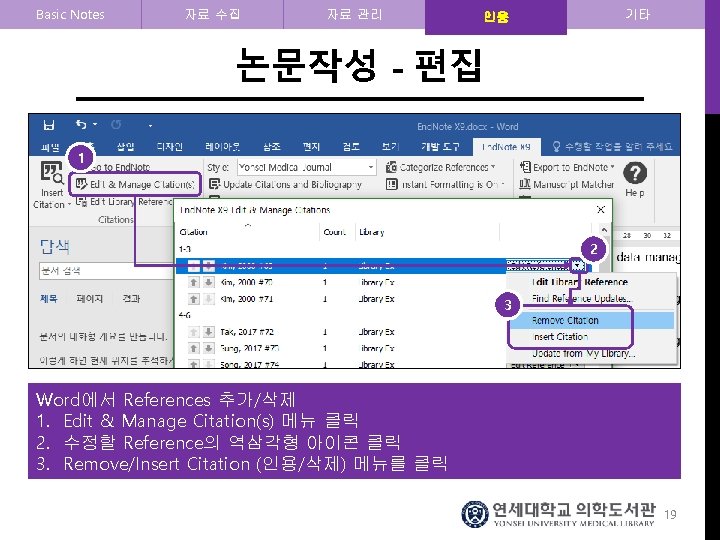The height and width of the screenshot is (540, 720).
Task: Open the 레이아웃 ribbon tab
Action: pos(222,146)
